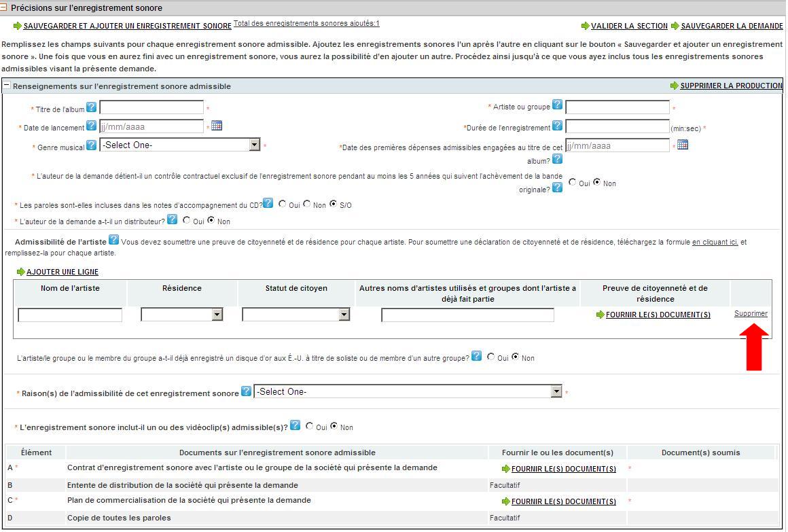Click Sauvegarder et ajouter un enregistrement sonore
Image resolution: width=788 pixels, height=532 pixels.
tap(127, 26)
